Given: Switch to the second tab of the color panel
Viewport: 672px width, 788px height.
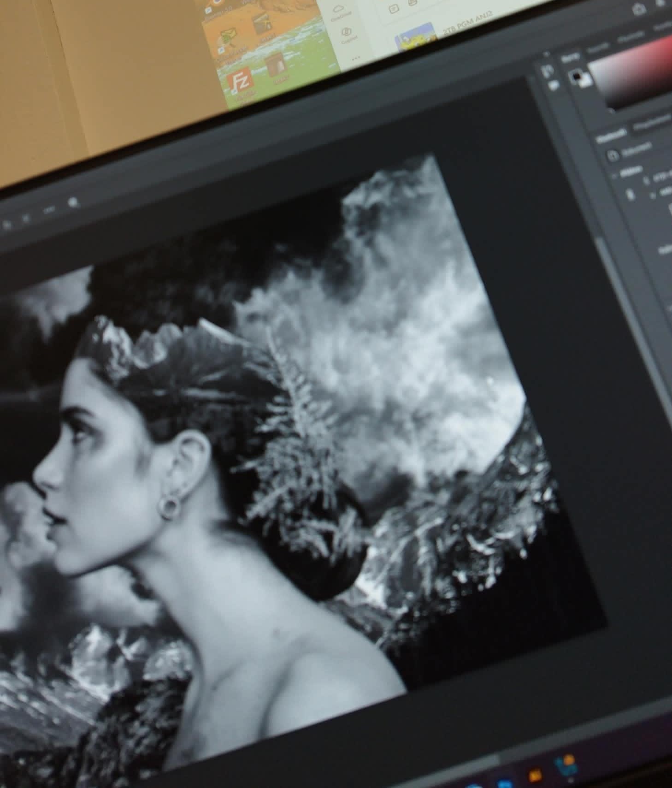Looking at the screenshot, I should coord(598,48).
